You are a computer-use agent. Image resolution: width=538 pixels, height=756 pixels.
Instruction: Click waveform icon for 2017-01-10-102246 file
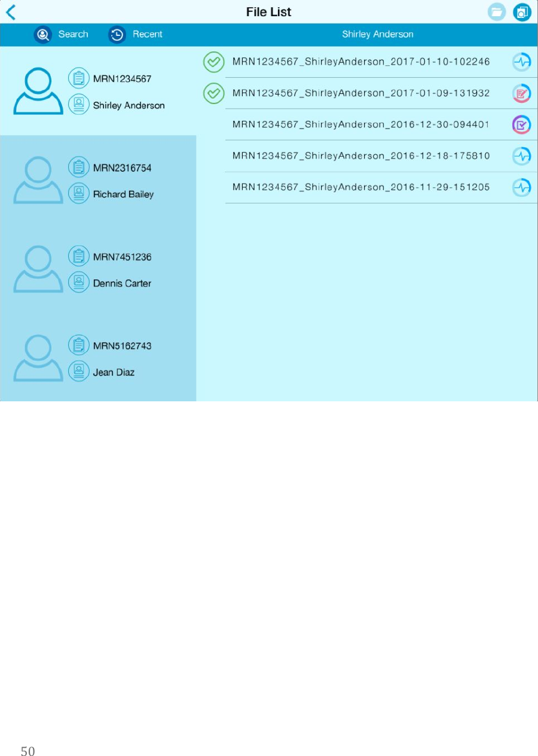(x=522, y=62)
